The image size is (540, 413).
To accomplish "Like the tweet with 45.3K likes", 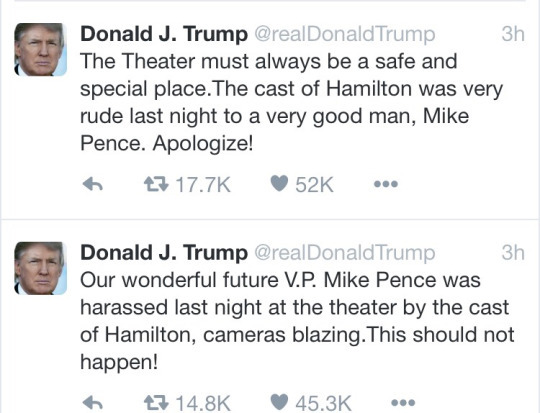I will (x=279, y=402).
